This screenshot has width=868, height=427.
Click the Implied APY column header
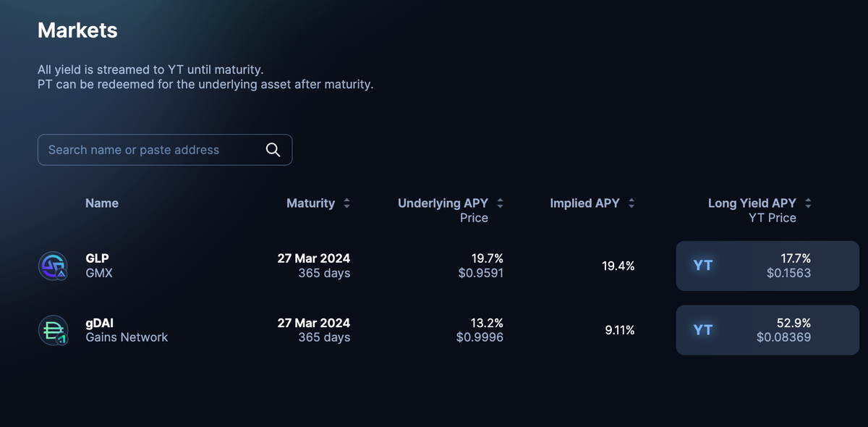coord(584,203)
